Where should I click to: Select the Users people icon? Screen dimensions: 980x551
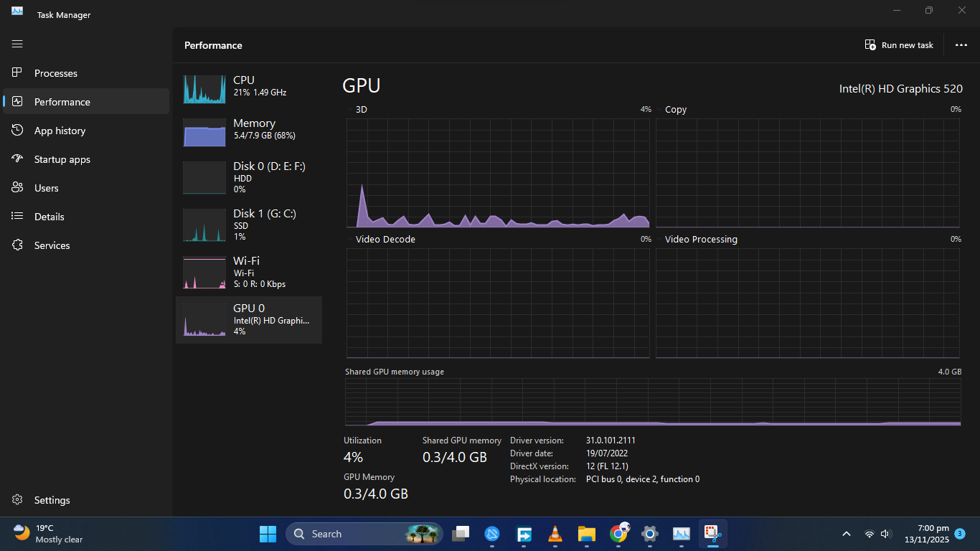[18, 188]
